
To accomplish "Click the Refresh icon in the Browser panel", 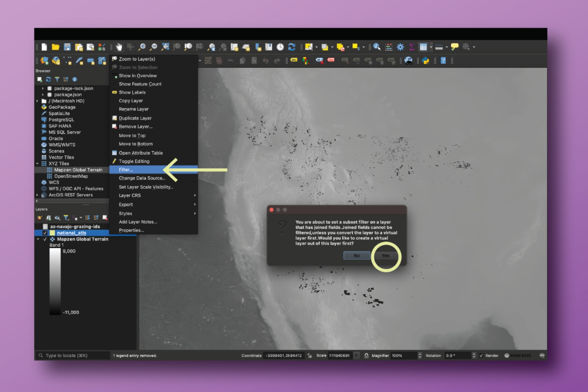I will (x=48, y=79).
